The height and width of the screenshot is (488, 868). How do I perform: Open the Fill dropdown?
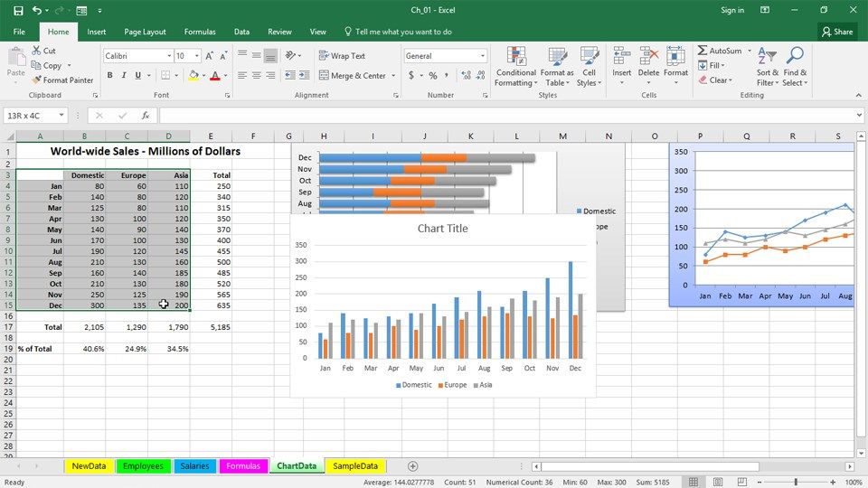pyautogui.click(x=712, y=65)
